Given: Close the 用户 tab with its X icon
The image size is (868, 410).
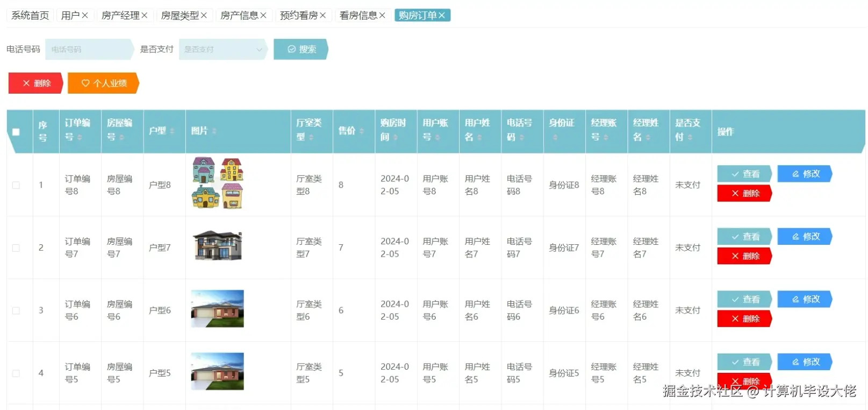Looking at the screenshot, I should (x=85, y=16).
